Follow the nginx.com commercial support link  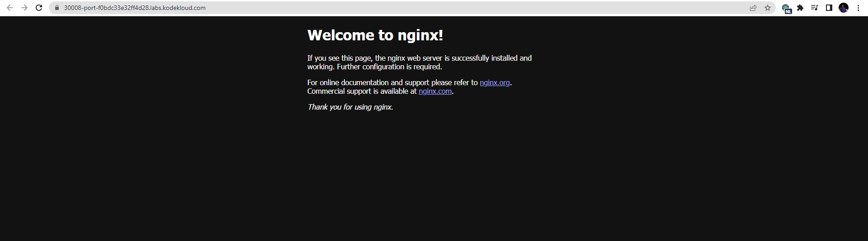coord(435,91)
